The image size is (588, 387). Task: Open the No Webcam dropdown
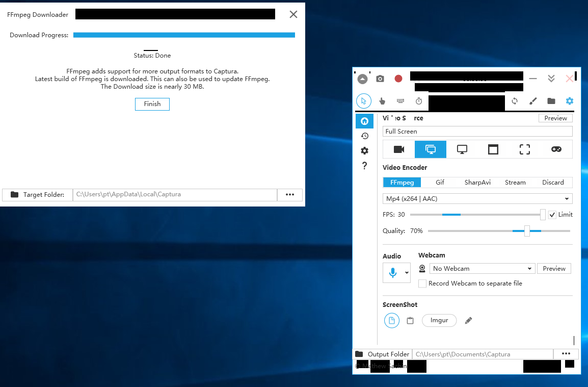point(482,268)
